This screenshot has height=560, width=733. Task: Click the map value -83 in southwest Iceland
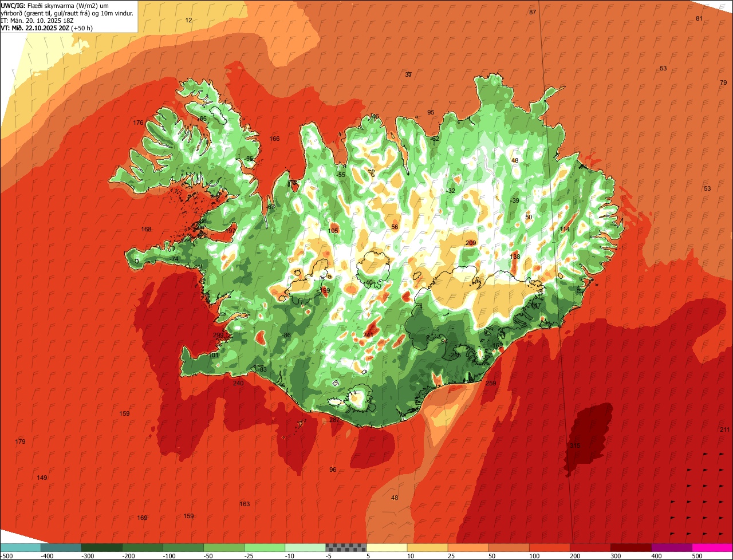click(262, 370)
